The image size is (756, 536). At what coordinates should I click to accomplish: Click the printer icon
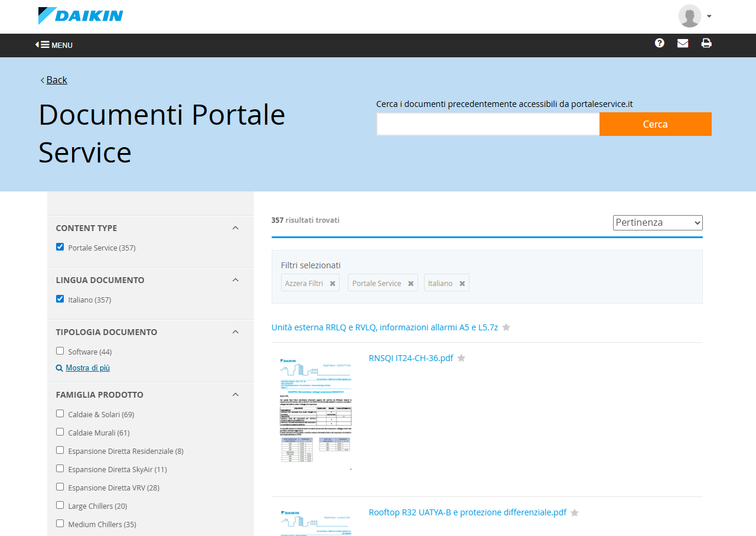click(706, 43)
